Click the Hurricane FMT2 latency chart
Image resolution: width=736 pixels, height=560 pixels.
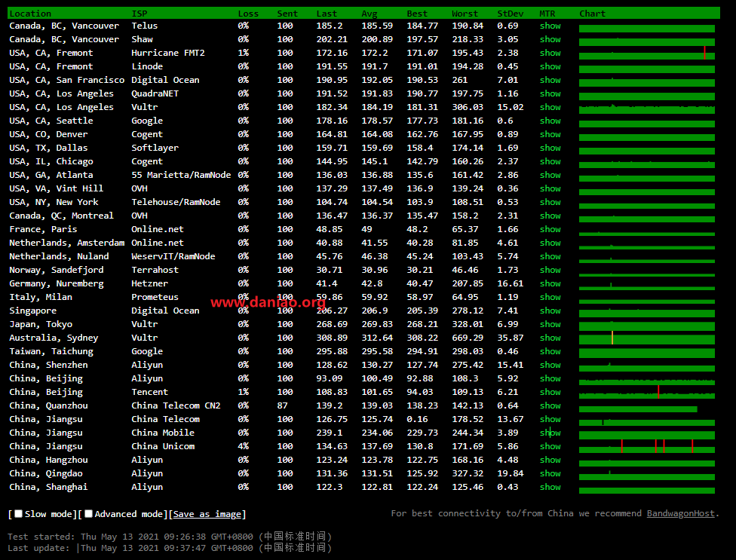pos(647,53)
